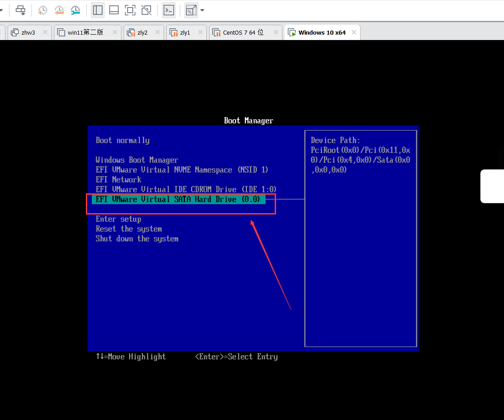
Task: Select EFI Network boot entry
Action: 118,180
